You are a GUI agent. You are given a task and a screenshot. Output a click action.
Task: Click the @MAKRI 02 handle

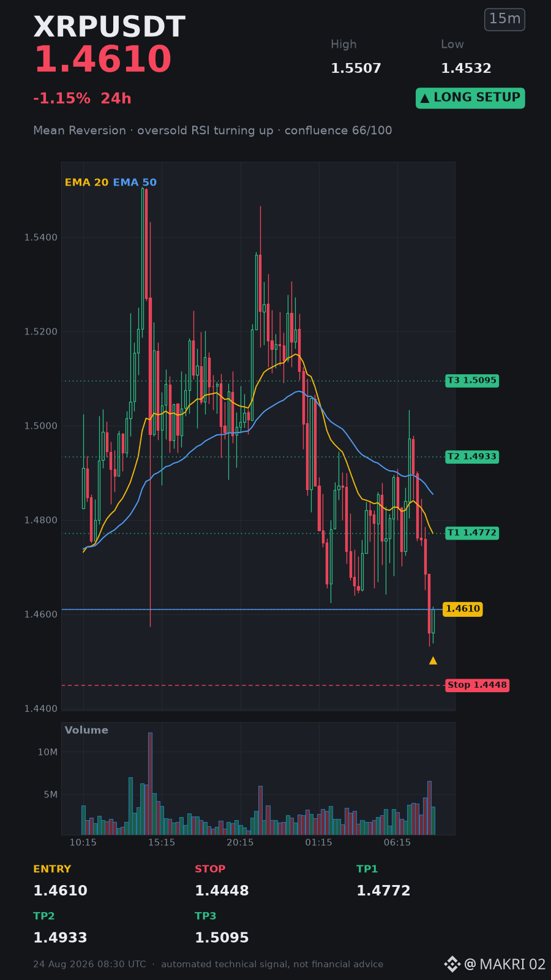coord(505,965)
